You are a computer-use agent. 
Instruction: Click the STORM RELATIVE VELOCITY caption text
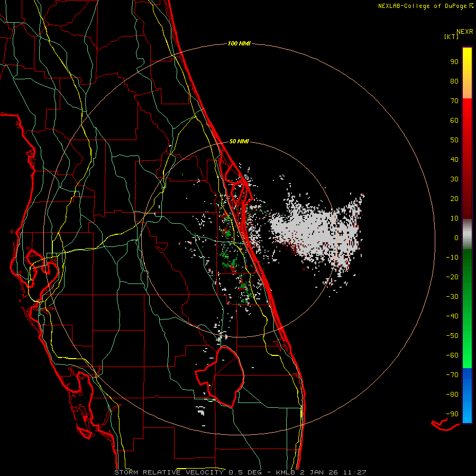click(x=169, y=472)
